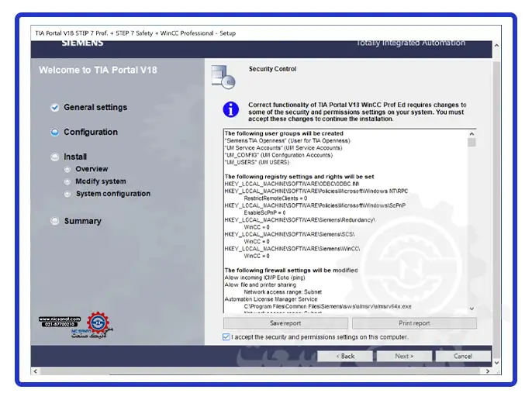Click the EnableScPnP = 0 line
Screen dimensions: 532x400
(x=264, y=212)
